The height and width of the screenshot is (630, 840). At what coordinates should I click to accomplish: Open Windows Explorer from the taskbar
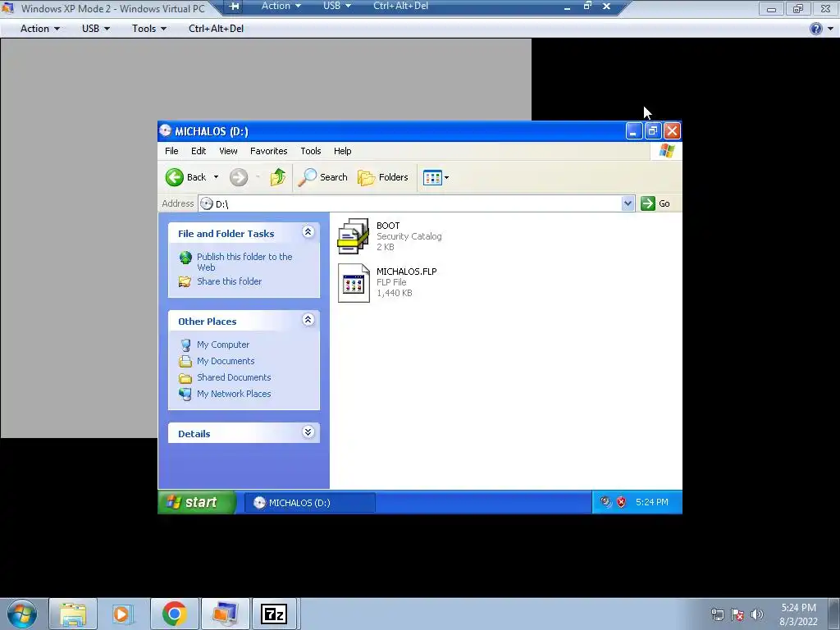[73, 614]
